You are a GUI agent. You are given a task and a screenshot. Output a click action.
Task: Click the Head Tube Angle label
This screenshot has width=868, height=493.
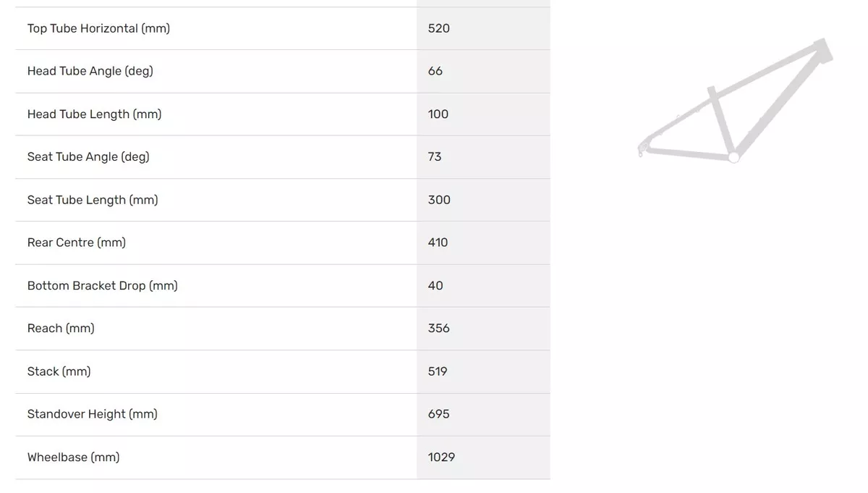coord(90,71)
